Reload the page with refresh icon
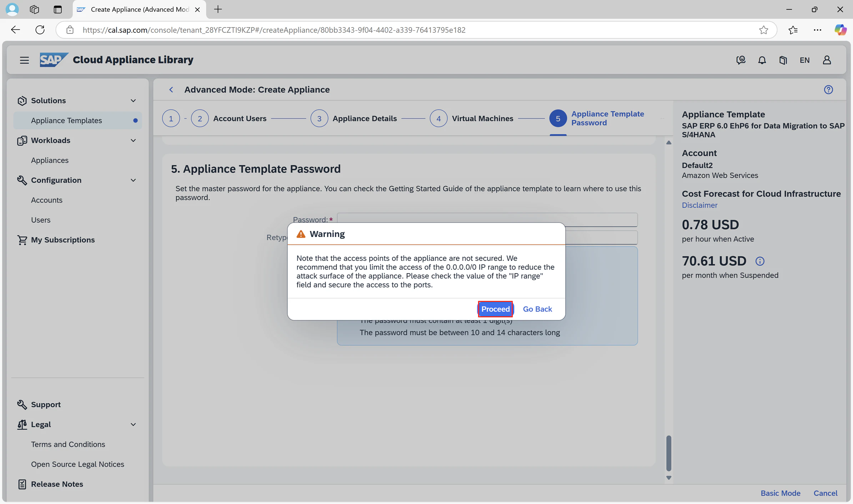The image size is (853, 504). [40, 30]
